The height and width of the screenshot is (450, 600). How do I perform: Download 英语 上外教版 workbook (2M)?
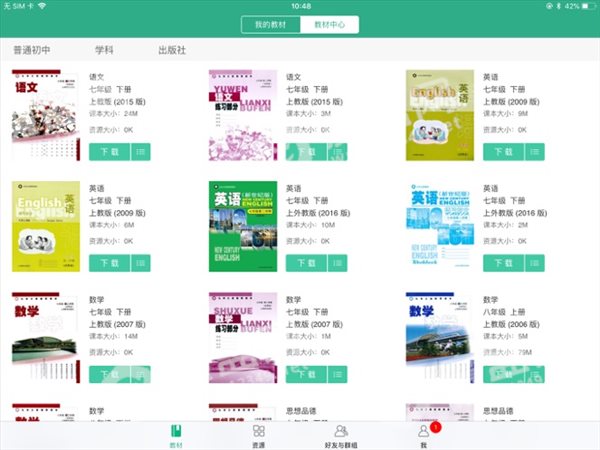504,263
